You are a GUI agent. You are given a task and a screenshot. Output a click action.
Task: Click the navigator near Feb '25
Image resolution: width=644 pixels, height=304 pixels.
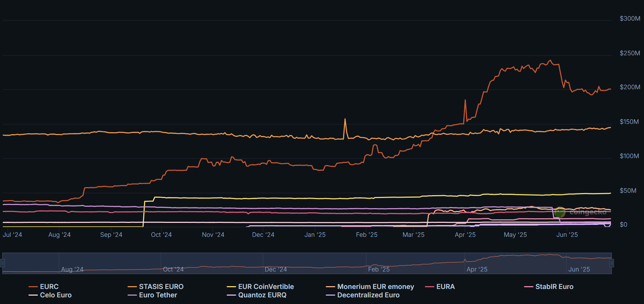pos(379,269)
